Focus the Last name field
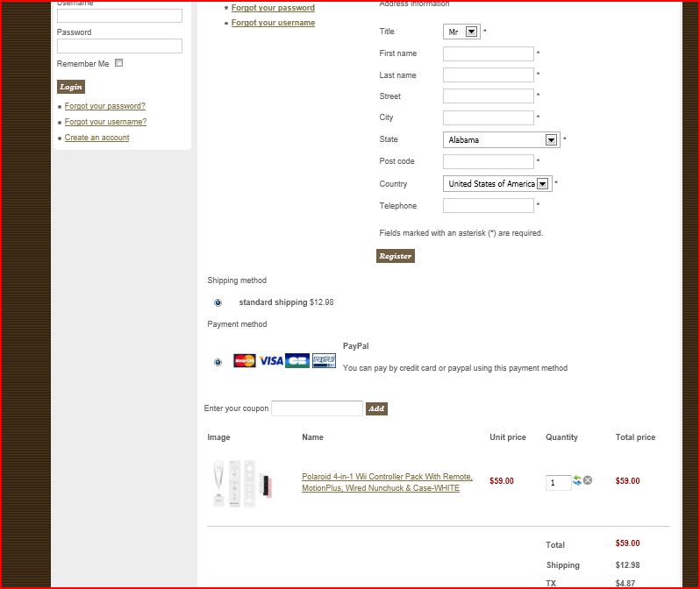Viewport: 700px width, 589px height. click(x=489, y=75)
